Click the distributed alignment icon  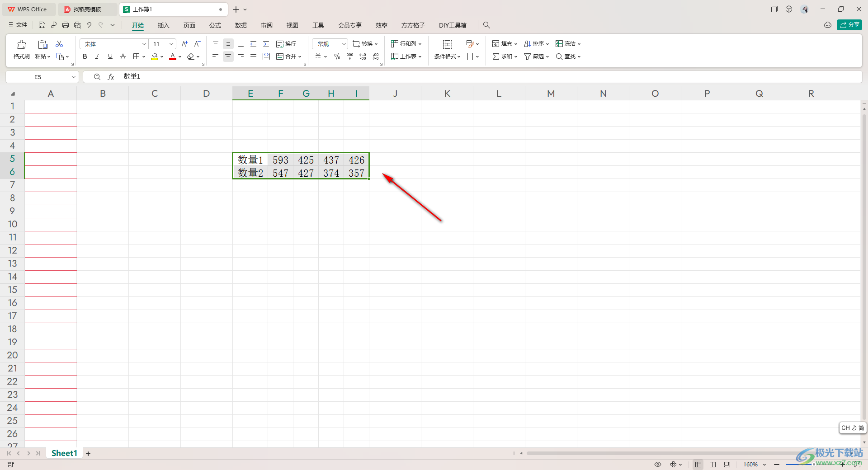pos(266,56)
